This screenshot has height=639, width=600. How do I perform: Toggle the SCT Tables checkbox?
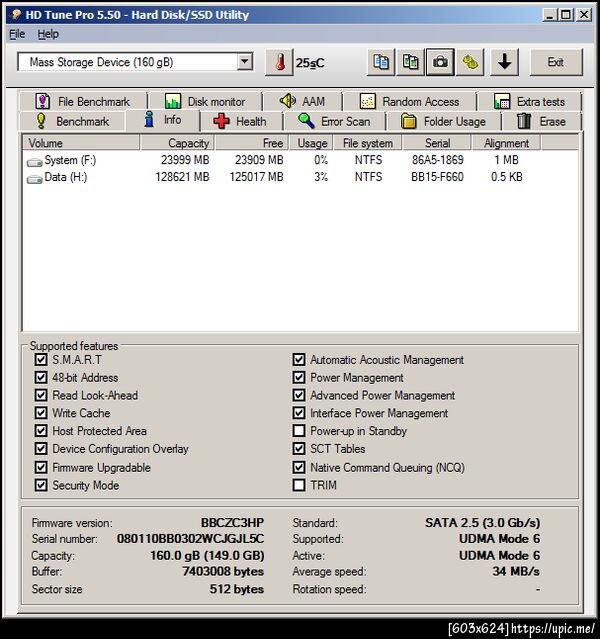(x=299, y=449)
